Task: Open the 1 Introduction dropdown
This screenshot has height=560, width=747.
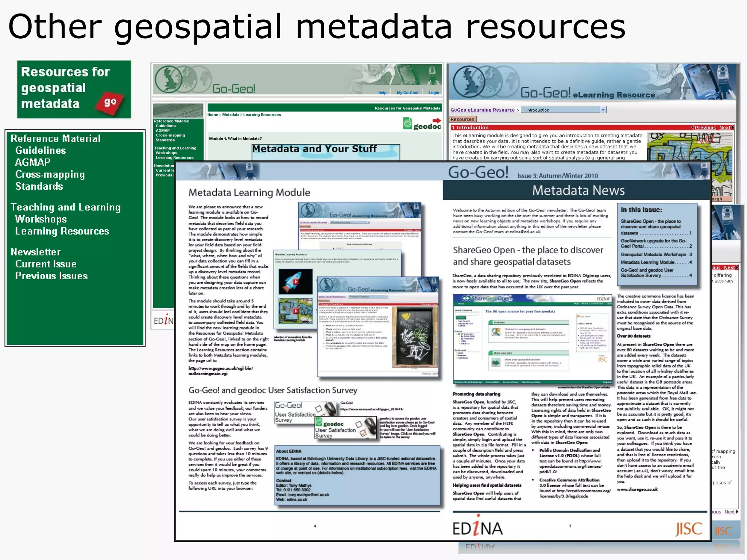Action: (x=564, y=110)
